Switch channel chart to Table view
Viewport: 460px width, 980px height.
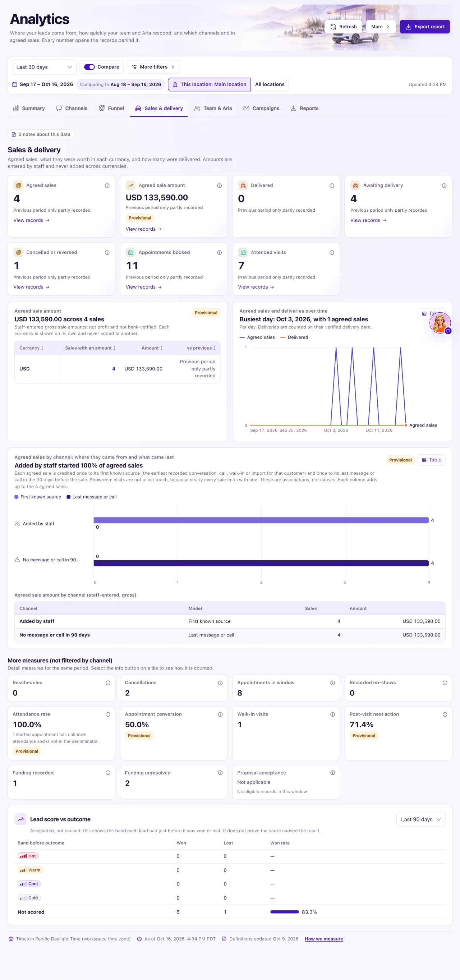(431, 460)
